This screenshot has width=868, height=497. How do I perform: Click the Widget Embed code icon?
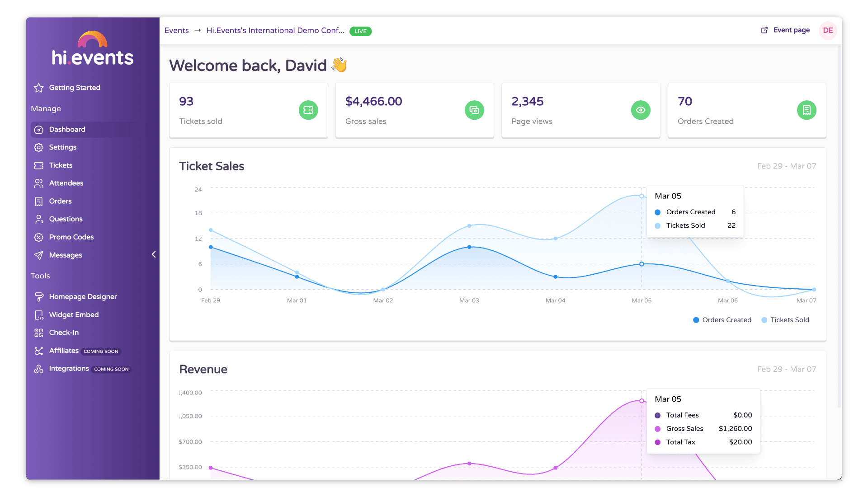[x=39, y=314]
